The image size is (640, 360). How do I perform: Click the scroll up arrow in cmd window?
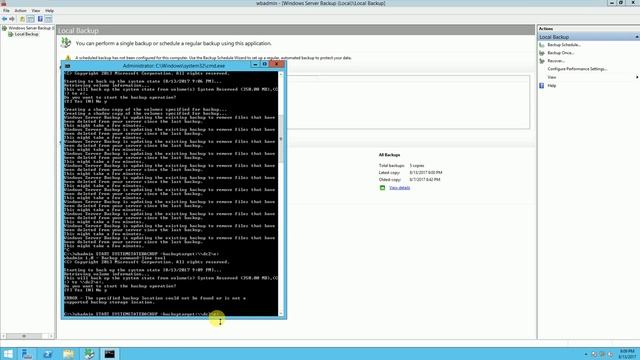tap(281, 74)
